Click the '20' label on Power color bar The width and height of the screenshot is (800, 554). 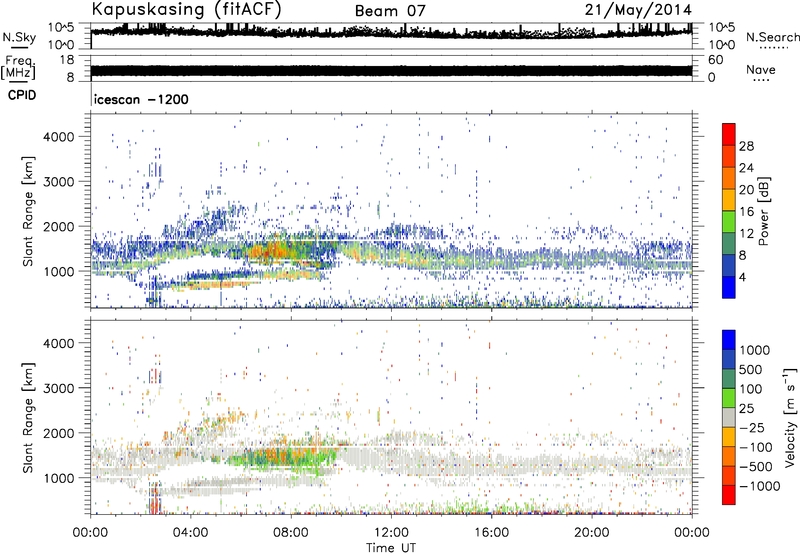pyautogui.click(x=746, y=190)
